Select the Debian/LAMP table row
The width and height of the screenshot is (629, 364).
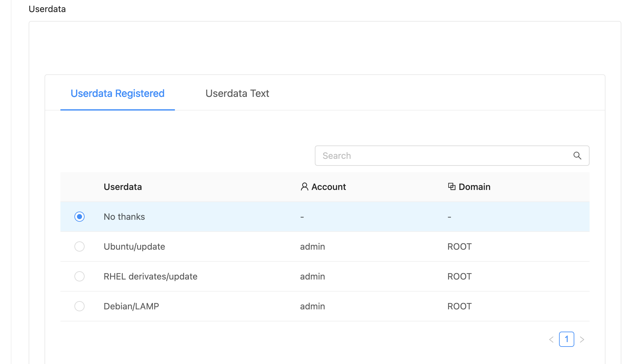223,306
